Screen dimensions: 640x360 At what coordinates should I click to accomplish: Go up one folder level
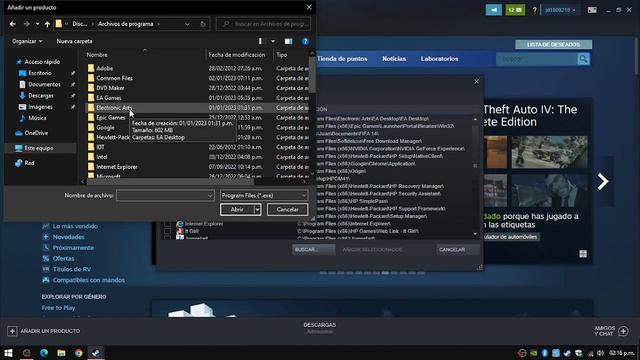pyautogui.click(x=47, y=24)
